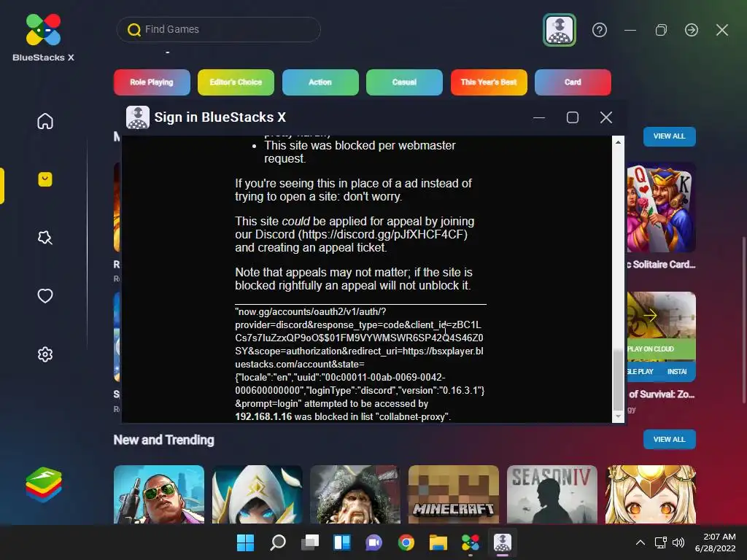Open Windows taskbar Search
Image resolution: width=747 pixels, height=560 pixels.
click(278, 542)
